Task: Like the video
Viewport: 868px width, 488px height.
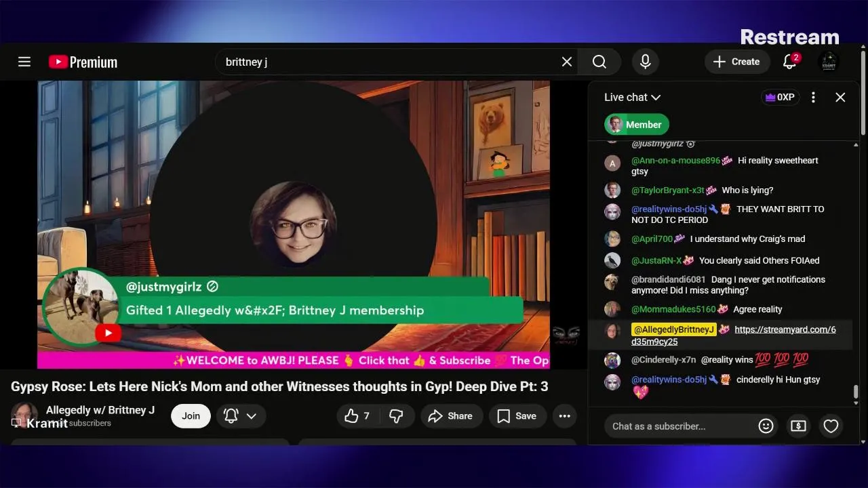Action: pyautogui.click(x=357, y=416)
